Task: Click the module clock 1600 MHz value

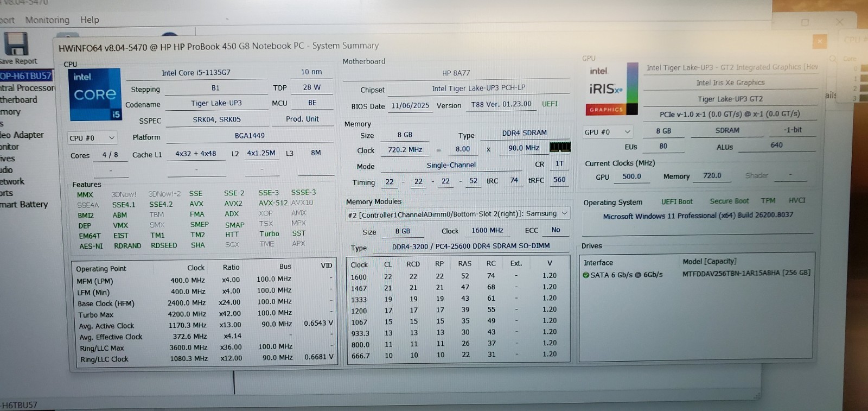Action: [487, 230]
